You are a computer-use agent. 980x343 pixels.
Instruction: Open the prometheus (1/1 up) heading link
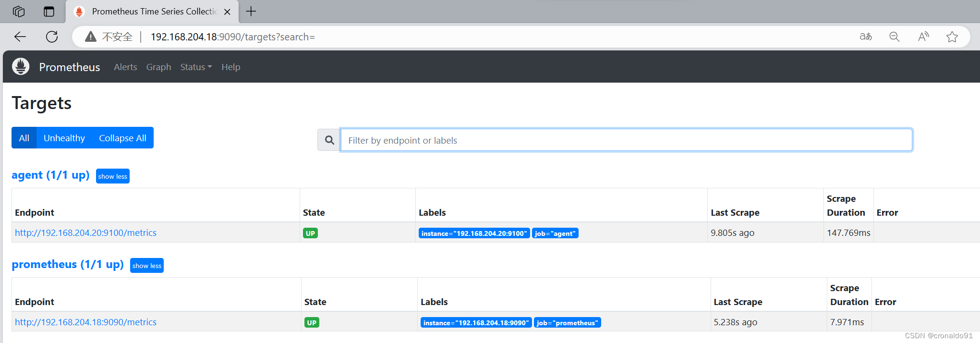pyautogui.click(x=68, y=264)
